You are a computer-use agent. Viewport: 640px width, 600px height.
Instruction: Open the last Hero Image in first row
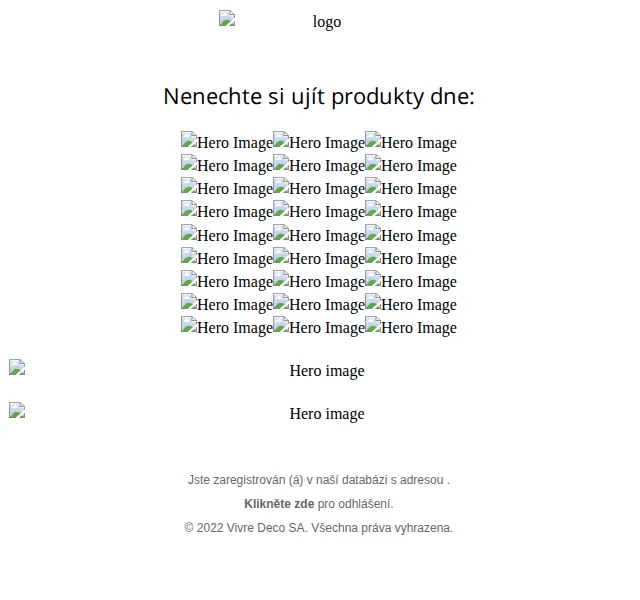tap(411, 142)
